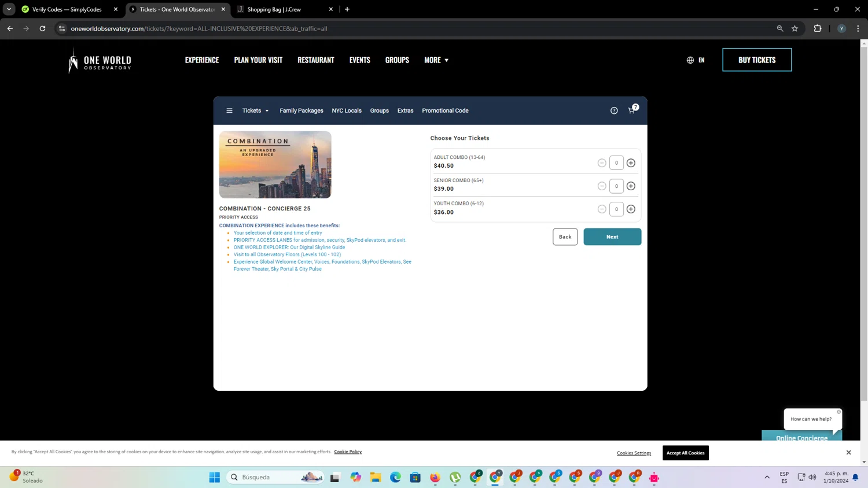Close the Tickets One World Observatory tab
Image resolution: width=868 pixels, height=488 pixels.
click(x=223, y=9)
